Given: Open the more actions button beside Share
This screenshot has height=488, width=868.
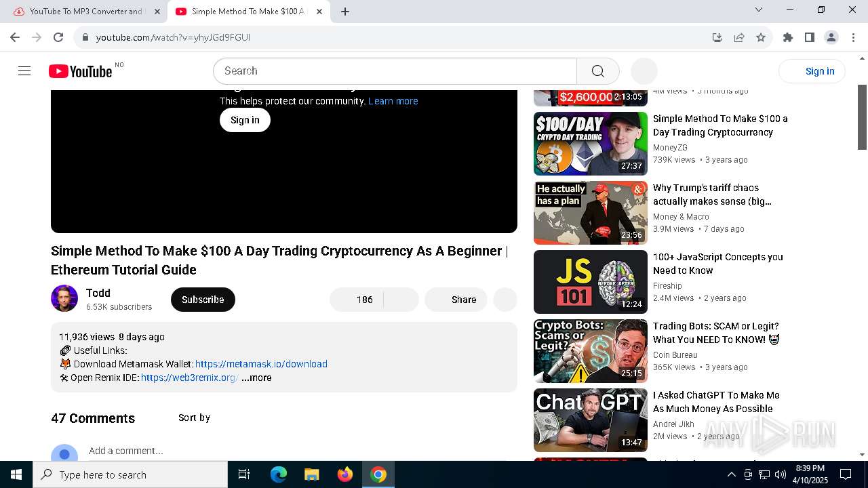Looking at the screenshot, I should [x=505, y=300].
